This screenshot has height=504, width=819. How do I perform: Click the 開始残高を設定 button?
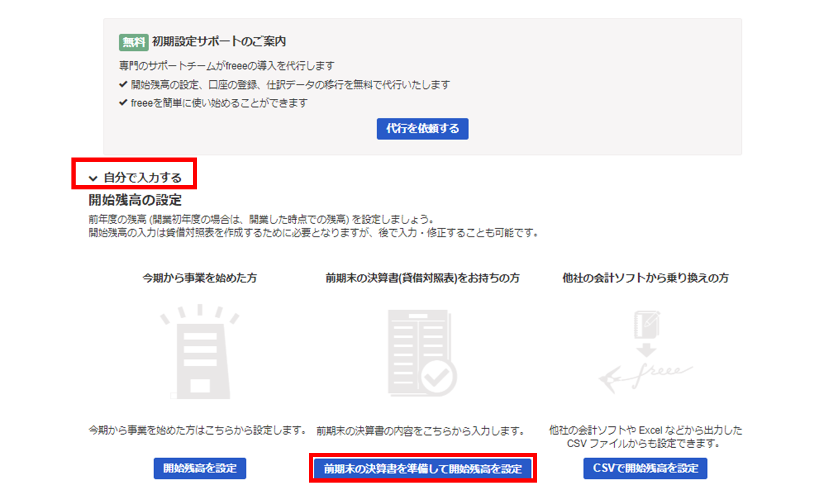tap(200, 468)
